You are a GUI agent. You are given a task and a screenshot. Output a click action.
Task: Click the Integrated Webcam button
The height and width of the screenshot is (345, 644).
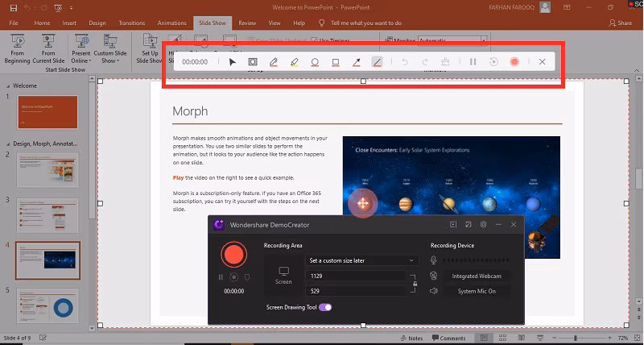tap(477, 276)
